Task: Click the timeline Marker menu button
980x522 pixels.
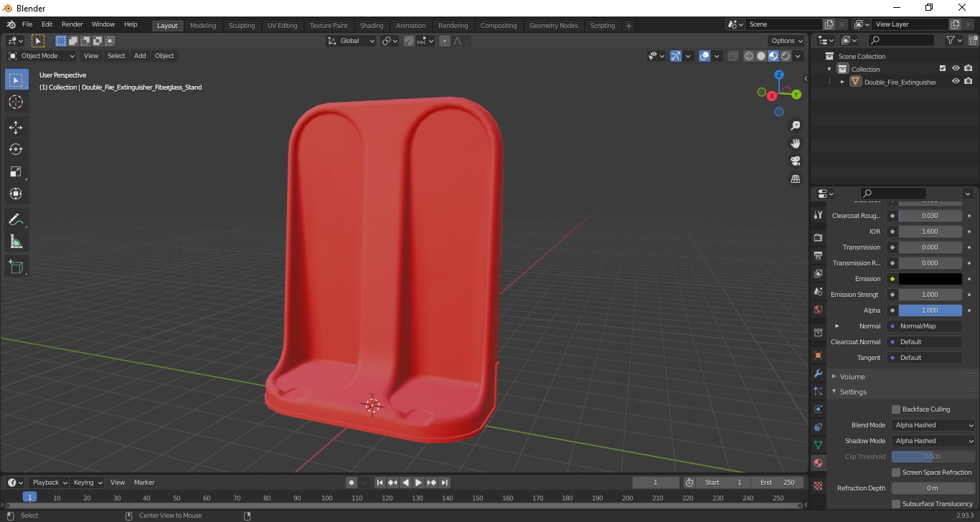Action: (144, 483)
